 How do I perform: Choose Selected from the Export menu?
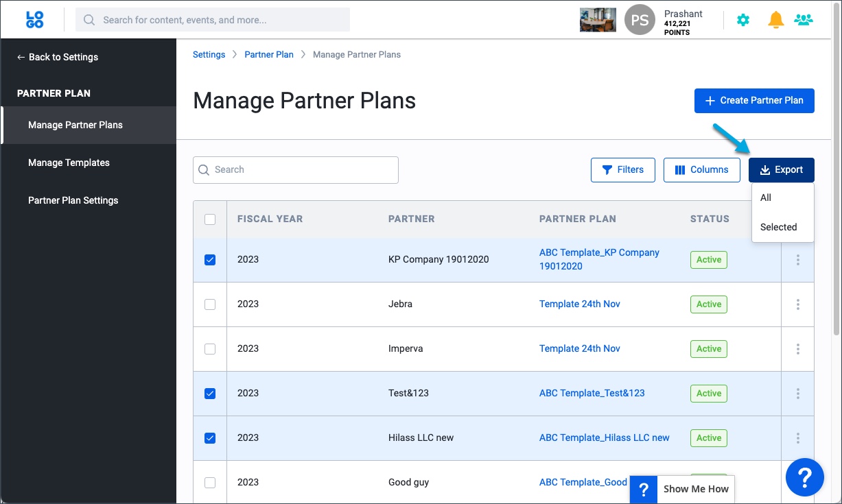pyautogui.click(x=782, y=227)
